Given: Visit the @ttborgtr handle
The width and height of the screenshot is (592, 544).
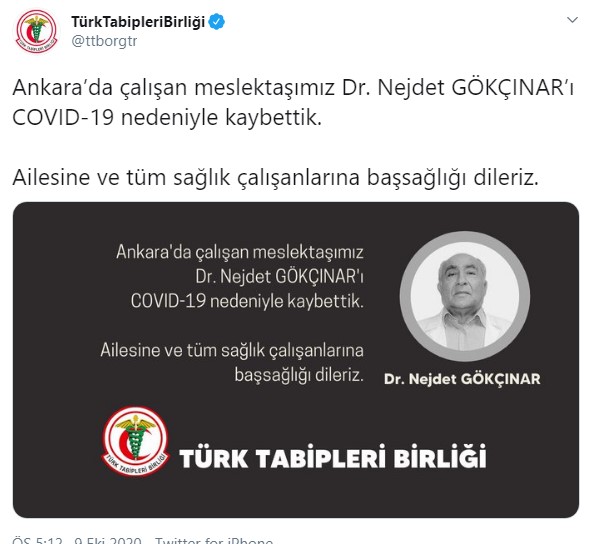Looking at the screenshot, I should coord(104,41).
